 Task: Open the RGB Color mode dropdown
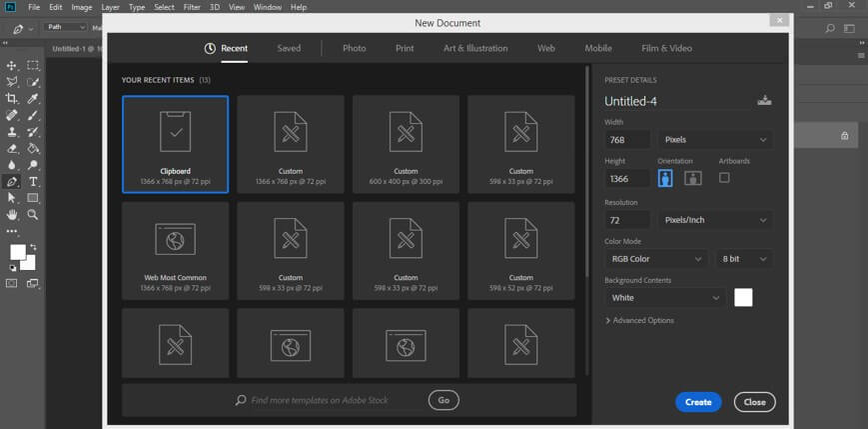(x=656, y=259)
